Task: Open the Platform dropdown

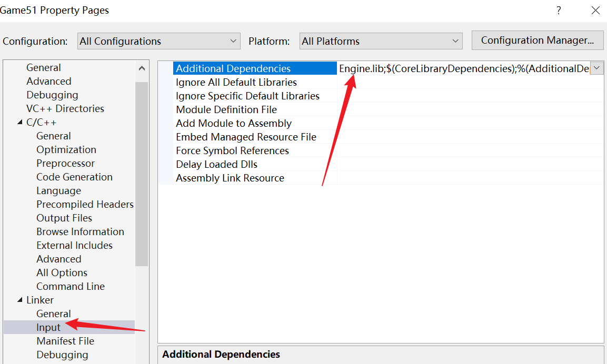Action: click(x=381, y=41)
